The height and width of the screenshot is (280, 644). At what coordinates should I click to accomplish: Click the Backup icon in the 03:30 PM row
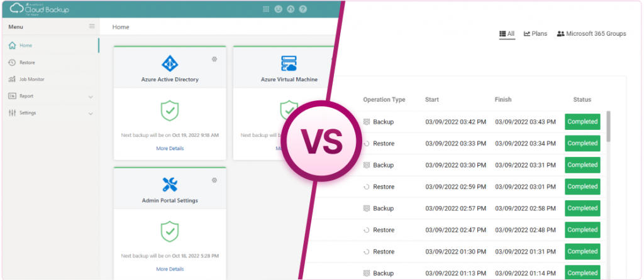367,165
